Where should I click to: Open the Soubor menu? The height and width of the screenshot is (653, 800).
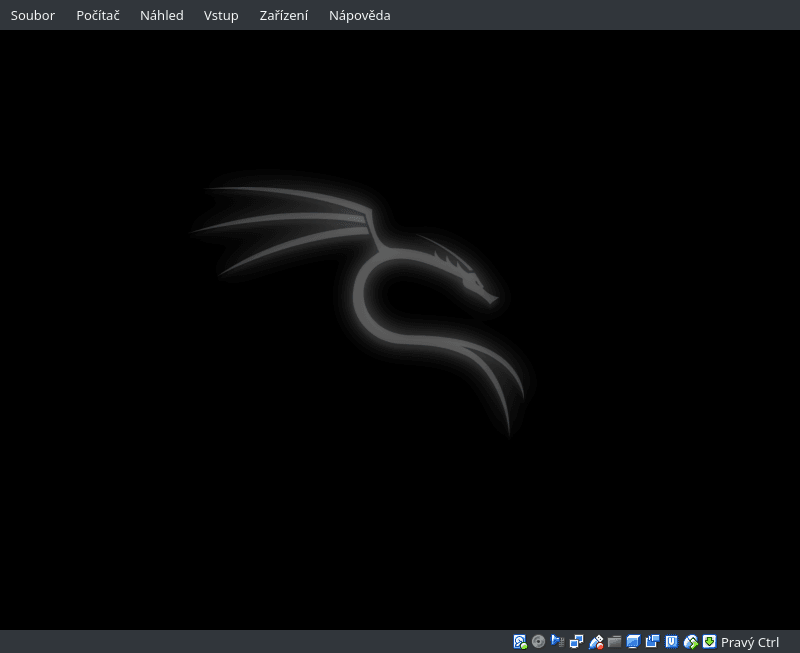coord(32,15)
